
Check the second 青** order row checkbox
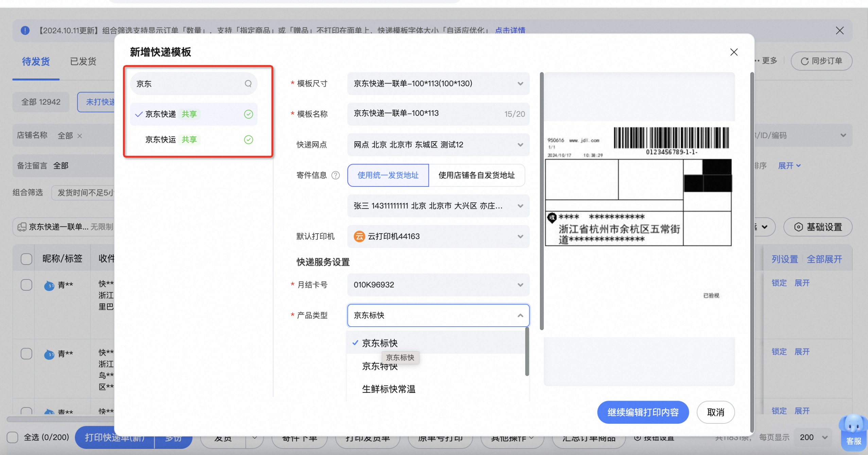[26, 353]
